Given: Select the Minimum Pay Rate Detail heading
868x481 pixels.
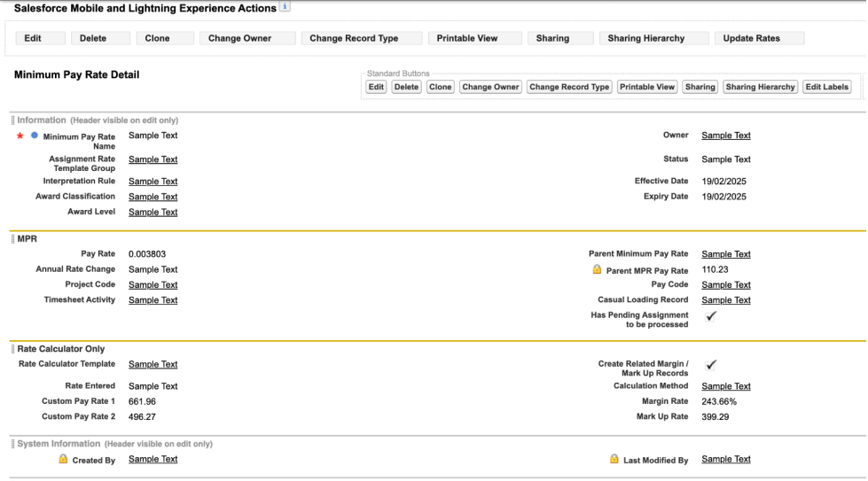Looking at the screenshot, I should pos(76,74).
